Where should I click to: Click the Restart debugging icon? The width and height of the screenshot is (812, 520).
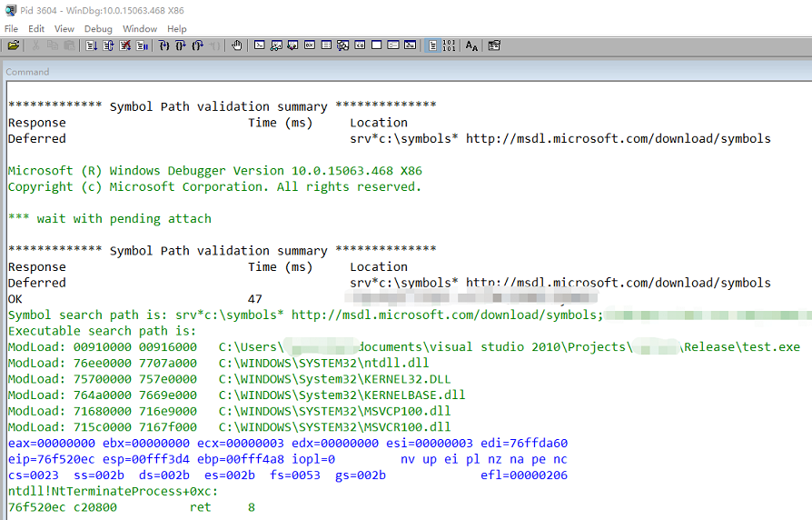coord(107,45)
